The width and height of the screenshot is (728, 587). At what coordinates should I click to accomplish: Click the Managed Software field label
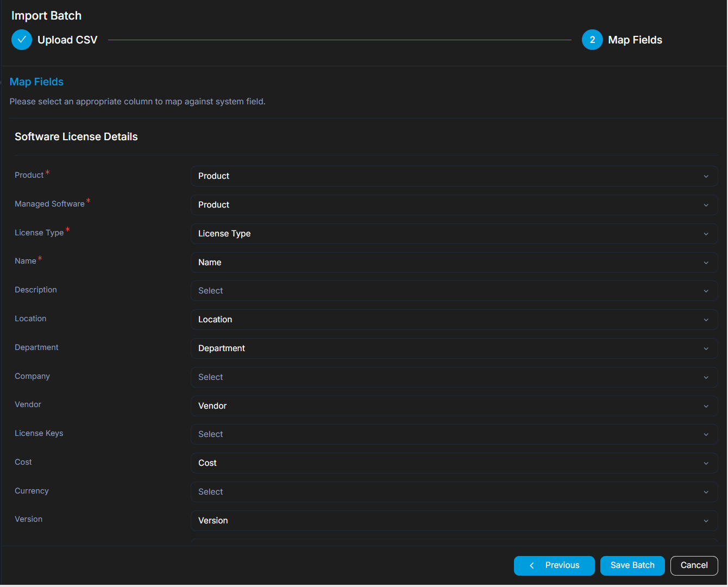(x=49, y=204)
